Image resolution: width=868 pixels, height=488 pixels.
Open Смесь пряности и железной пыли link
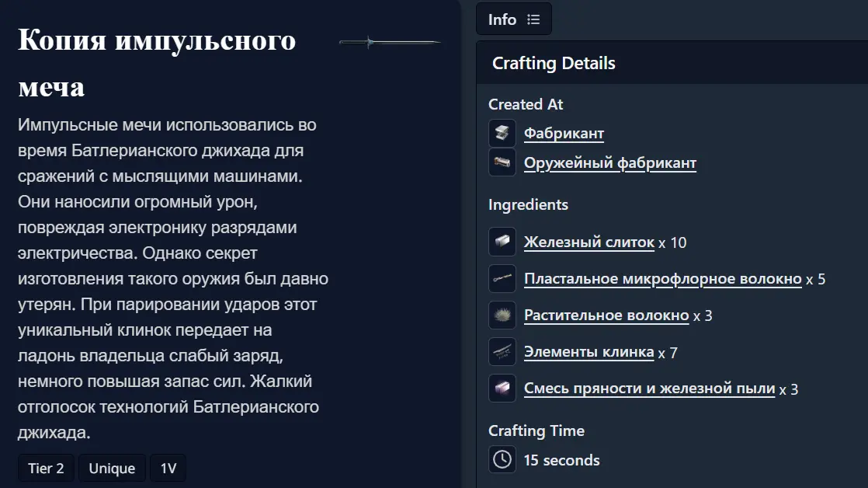point(649,389)
